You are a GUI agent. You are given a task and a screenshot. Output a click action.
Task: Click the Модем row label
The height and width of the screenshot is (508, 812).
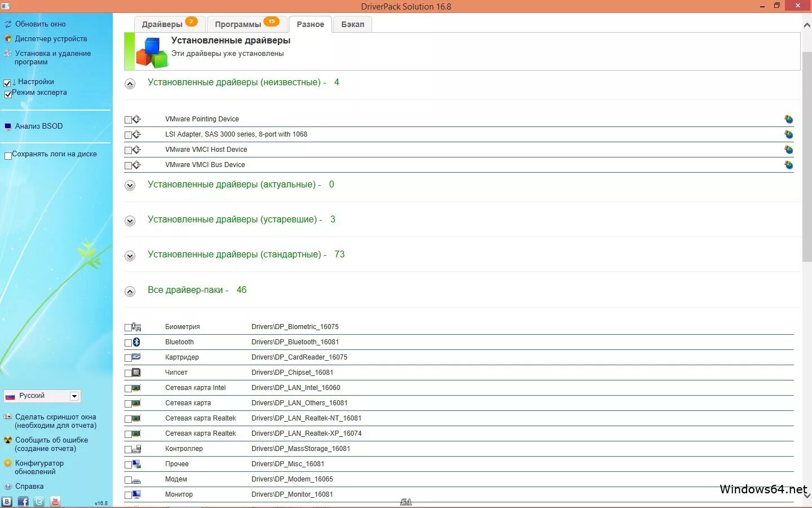click(176, 479)
